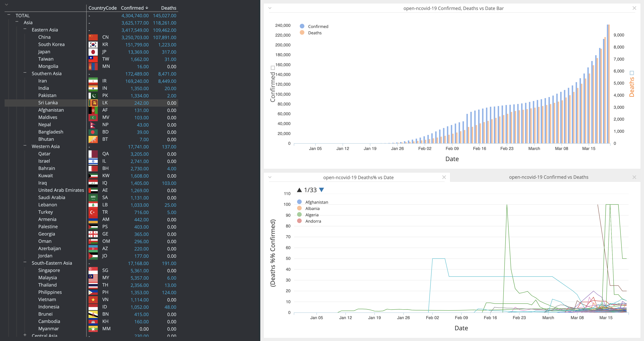The height and width of the screenshot is (341, 644).
Task: Select the Western Asia row
Action: pos(91,147)
